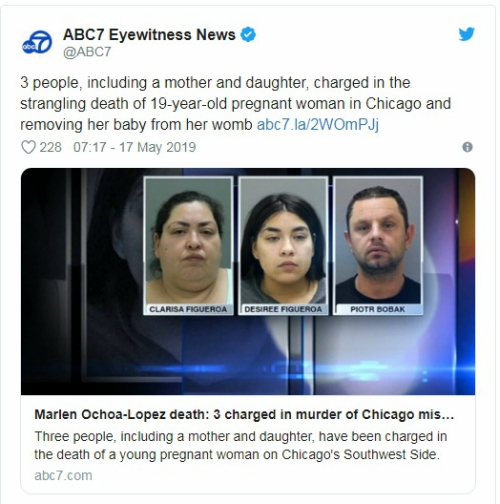
Task: Open the Marlen Ochoa-Lopez death headline
Action: coord(244,415)
